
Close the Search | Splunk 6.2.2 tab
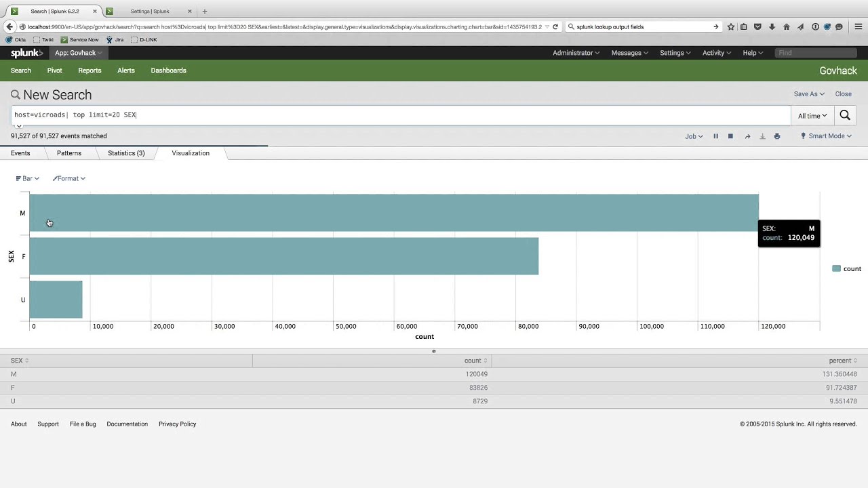tap(95, 12)
